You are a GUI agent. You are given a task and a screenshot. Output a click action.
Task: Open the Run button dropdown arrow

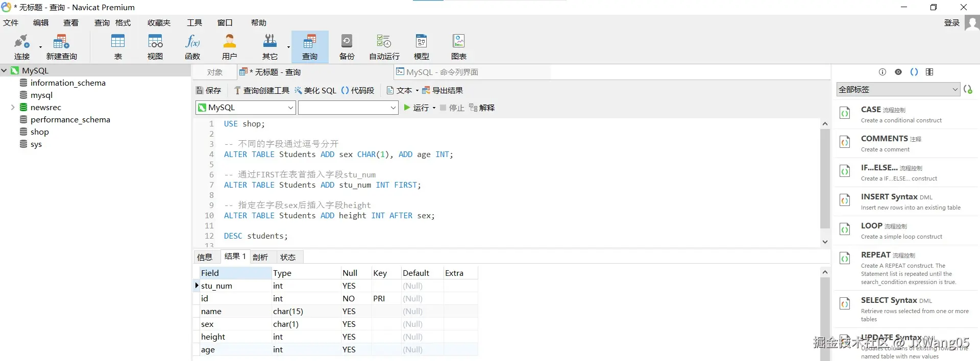pyautogui.click(x=434, y=108)
